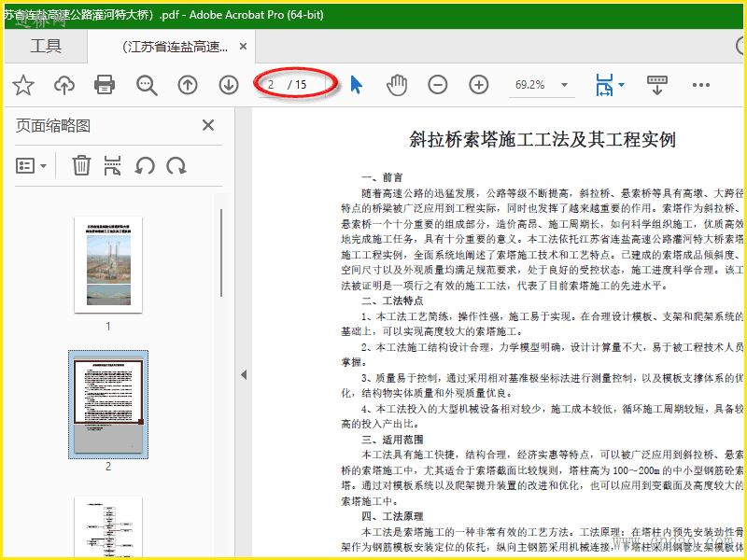
Task: Click the page thumbnail panel icon beside the trash
Action: pos(112,166)
